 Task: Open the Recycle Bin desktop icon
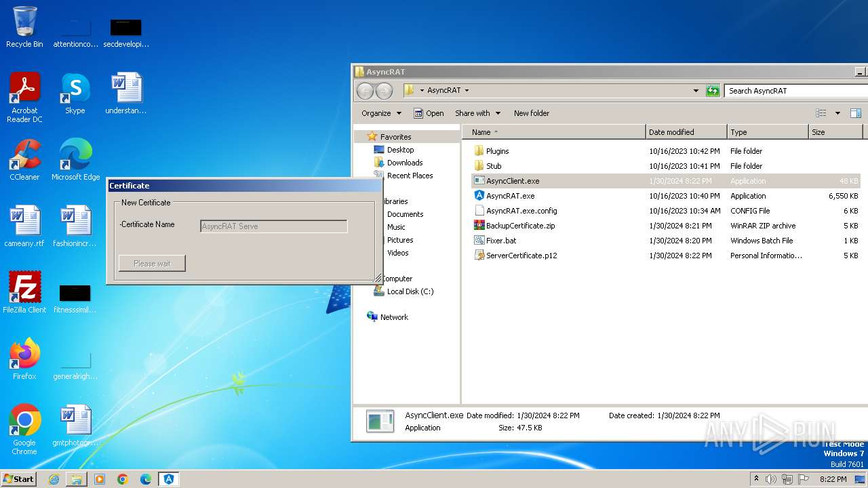(24, 26)
